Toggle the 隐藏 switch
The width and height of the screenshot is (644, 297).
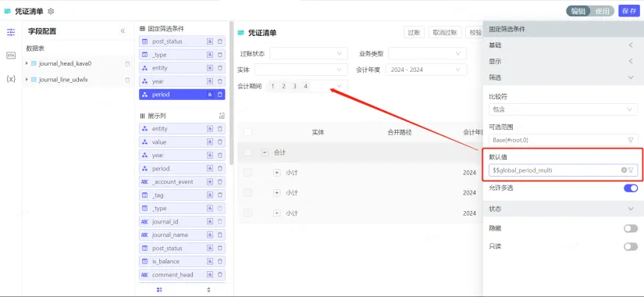click(x=631, y=228)
